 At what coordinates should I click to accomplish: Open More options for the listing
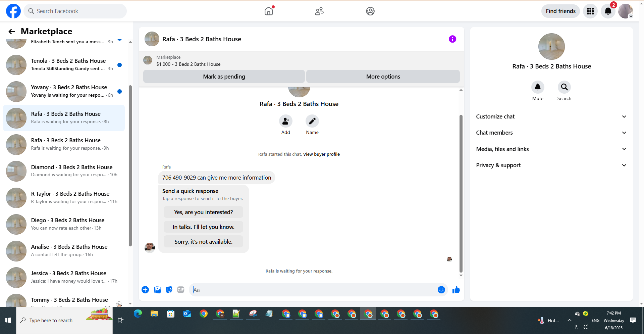(383, 77)
